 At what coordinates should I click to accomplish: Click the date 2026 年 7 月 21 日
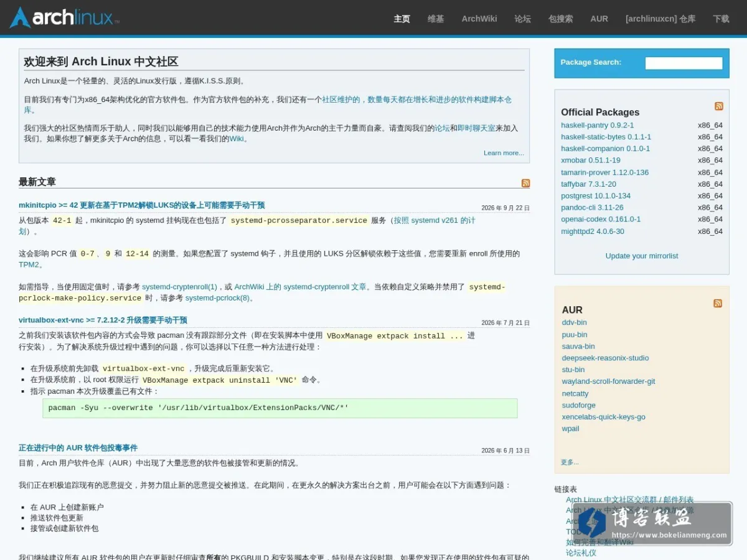[x=505, y=324]
